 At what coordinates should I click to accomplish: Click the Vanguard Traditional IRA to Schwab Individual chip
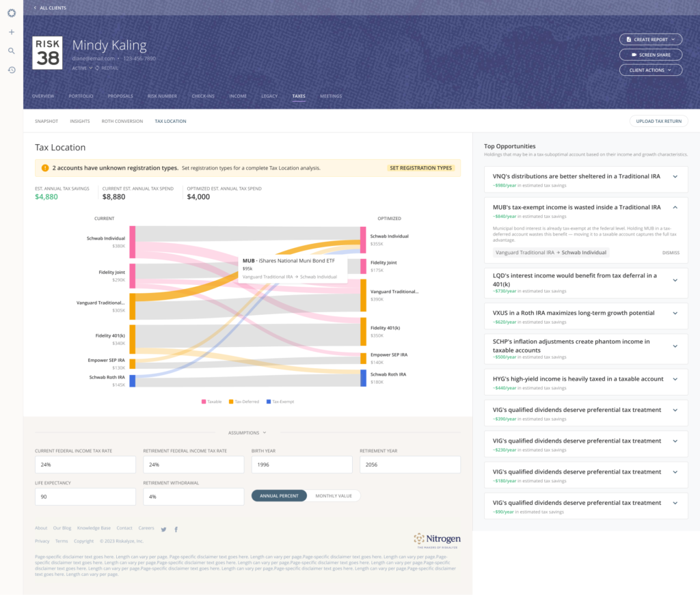[551, 253]
